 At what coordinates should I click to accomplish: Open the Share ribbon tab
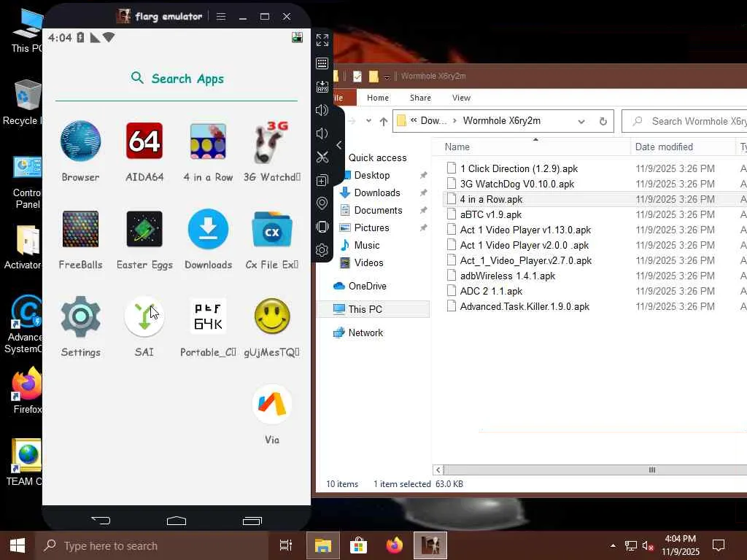tap(420, 98)
